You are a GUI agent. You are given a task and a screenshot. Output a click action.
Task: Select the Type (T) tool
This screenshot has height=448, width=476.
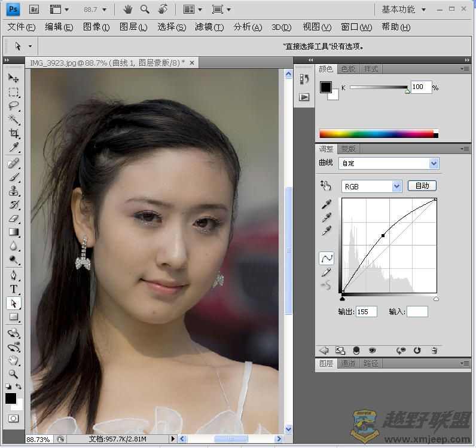[x=13, y=290]
